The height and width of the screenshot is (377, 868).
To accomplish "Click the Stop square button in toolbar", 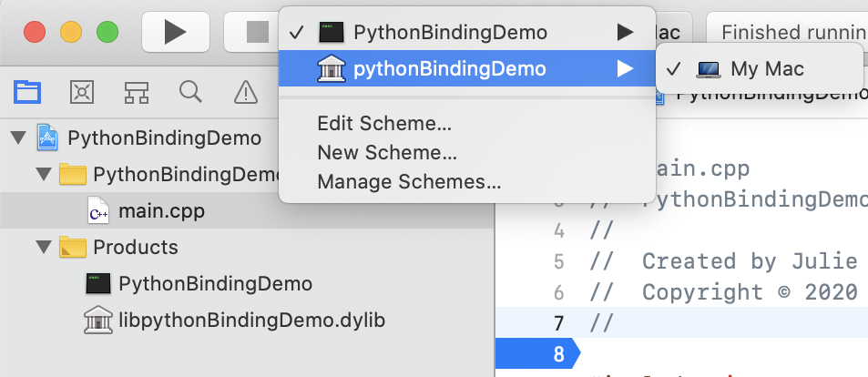I will click(x=258, y=32).
